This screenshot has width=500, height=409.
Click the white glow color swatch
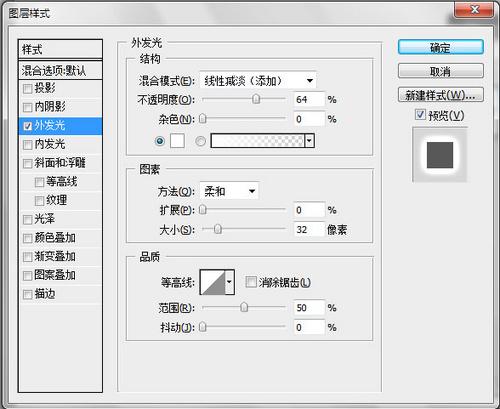tap(177, 141)
